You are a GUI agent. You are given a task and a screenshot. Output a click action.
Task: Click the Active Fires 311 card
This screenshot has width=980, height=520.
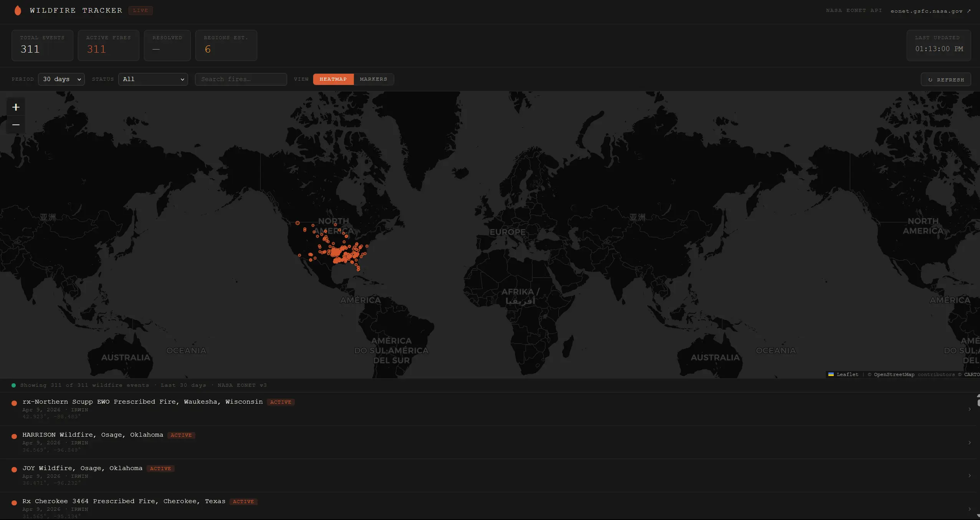coord(109,45)
